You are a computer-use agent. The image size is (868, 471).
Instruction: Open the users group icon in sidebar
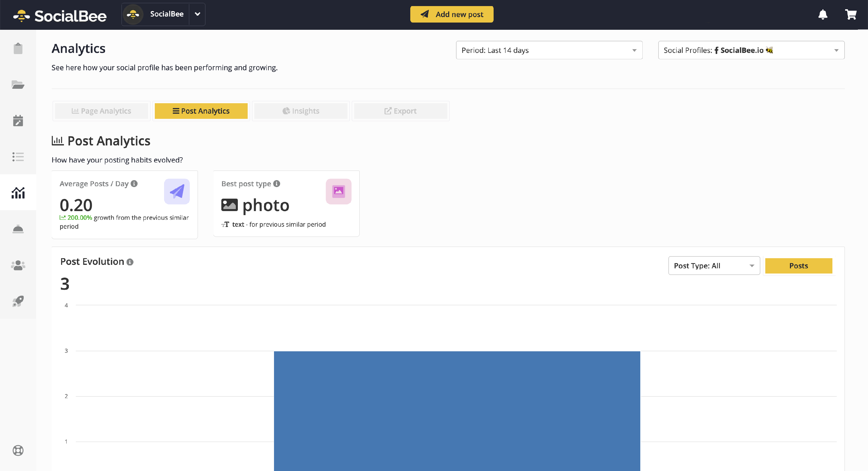pos(18,265)
